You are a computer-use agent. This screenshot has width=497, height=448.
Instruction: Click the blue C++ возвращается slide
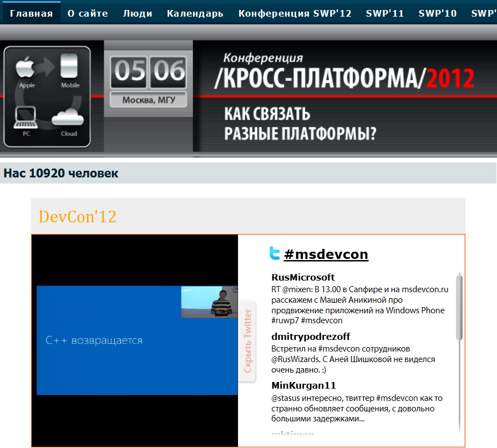click(137, 340)
